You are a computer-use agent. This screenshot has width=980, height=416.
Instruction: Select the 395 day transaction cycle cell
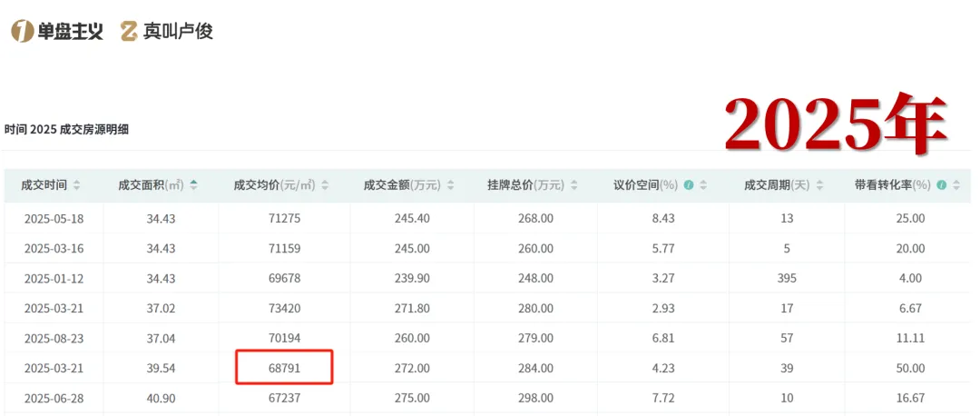point(786,278)
